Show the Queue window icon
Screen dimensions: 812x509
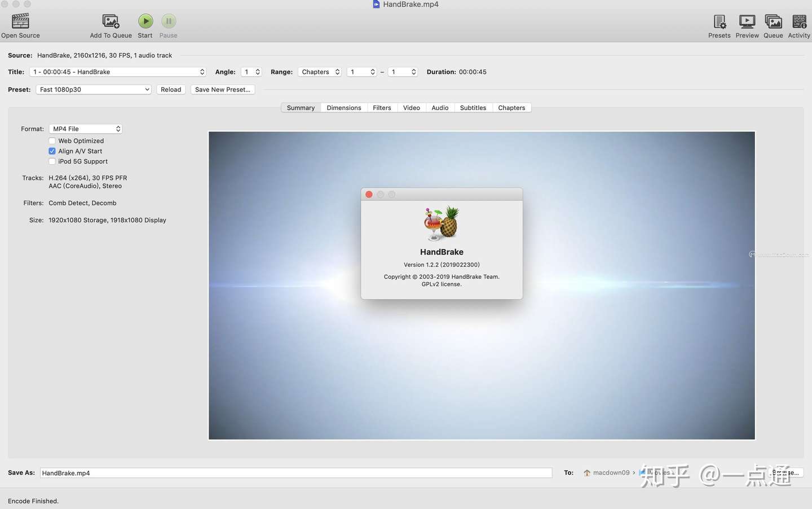(x=773, y=21)
